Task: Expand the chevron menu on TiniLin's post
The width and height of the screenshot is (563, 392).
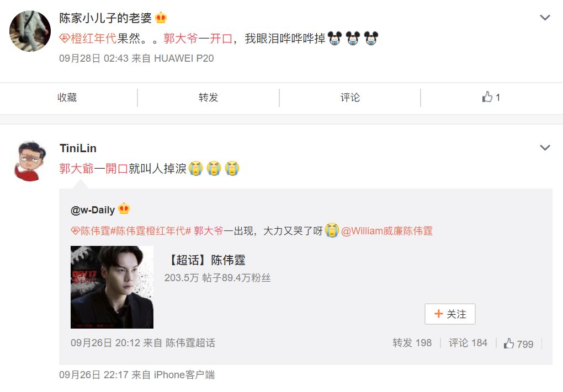Action: coord(545,148)
